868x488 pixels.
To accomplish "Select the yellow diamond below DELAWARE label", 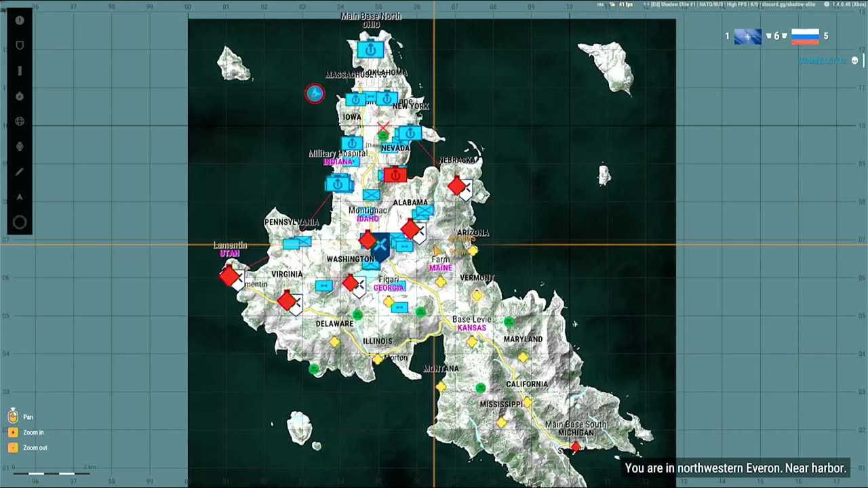I will click(x=334, y=342).
